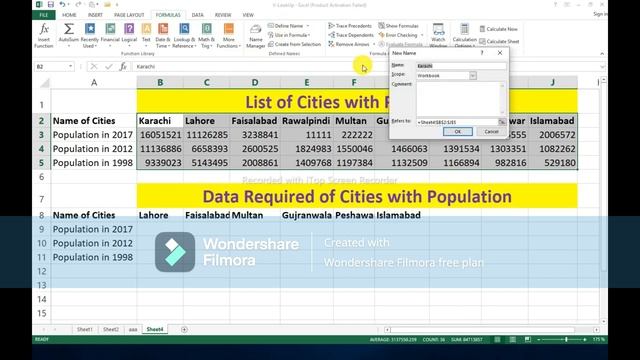640x360 pixels.
Task: Expand the formula bar chevron
Action: [x=602, y=66]
